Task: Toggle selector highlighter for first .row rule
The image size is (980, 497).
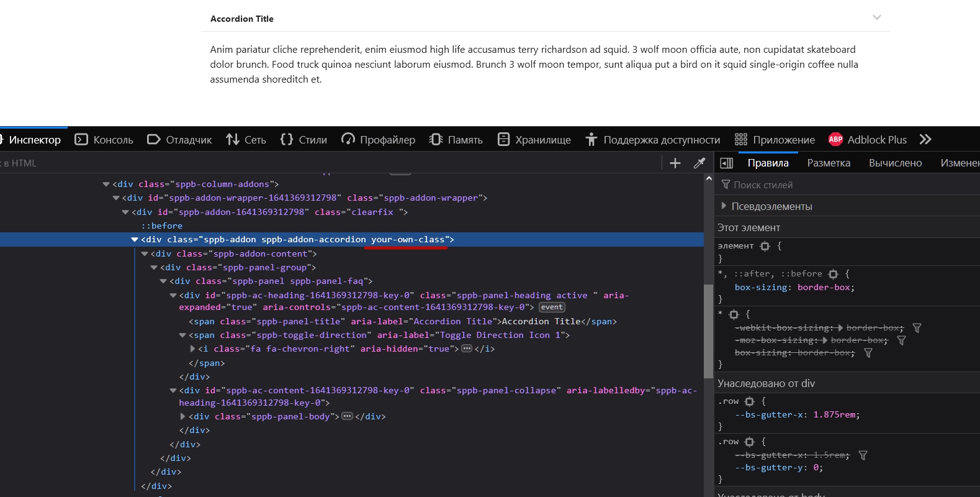Action: point(750,401)
